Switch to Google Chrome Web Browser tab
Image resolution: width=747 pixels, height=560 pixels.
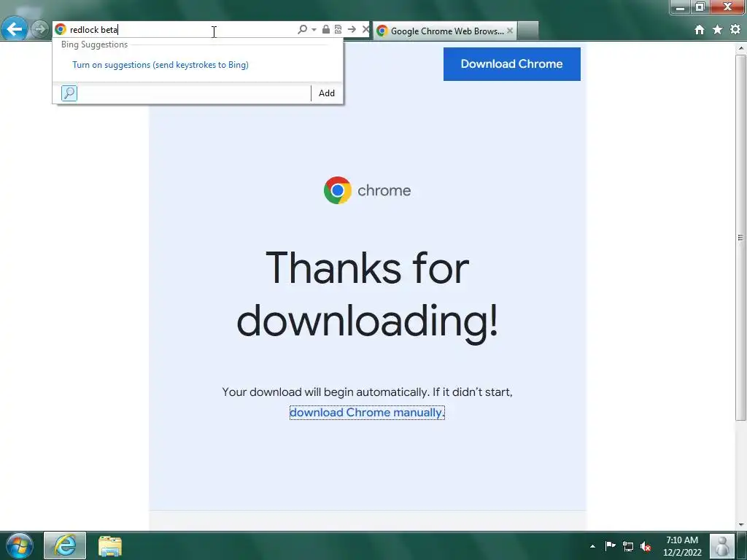(444, 31)
